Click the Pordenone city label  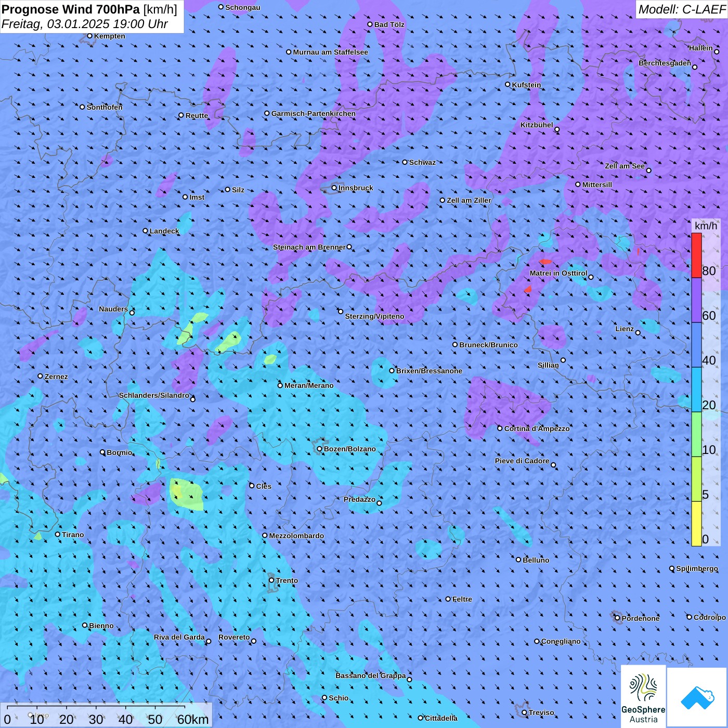pyautogui.click(x=641, y=618)
